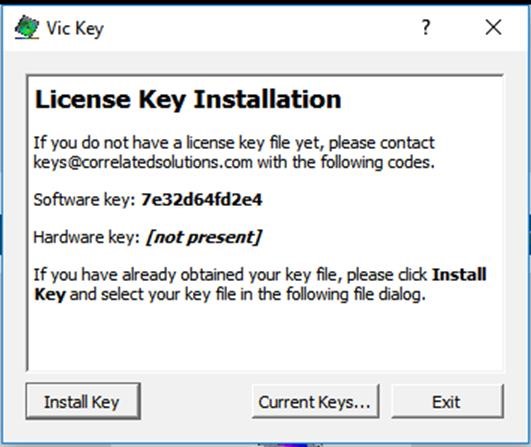
Task: Open the question mark help button
Action: [426, 27]
